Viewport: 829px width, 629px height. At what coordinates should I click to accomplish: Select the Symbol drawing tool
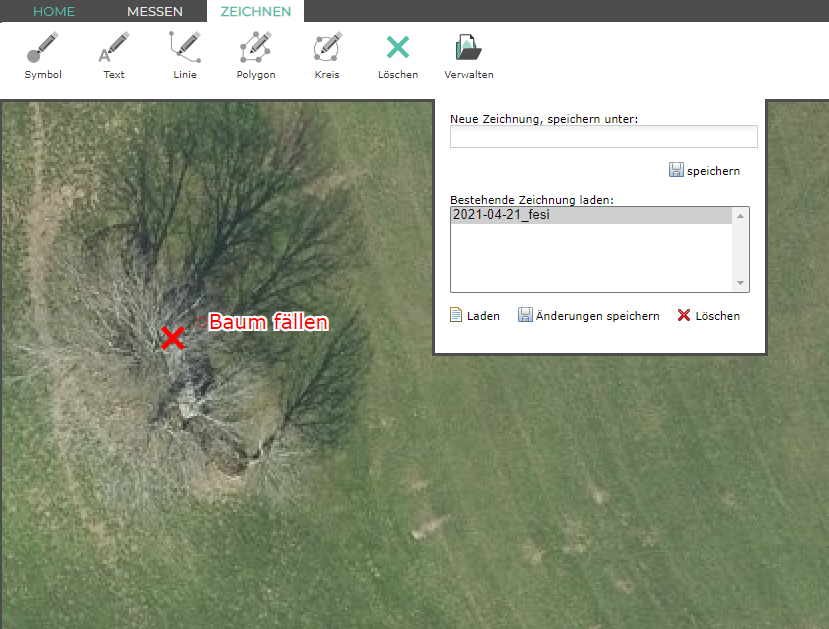coord(43,49)
